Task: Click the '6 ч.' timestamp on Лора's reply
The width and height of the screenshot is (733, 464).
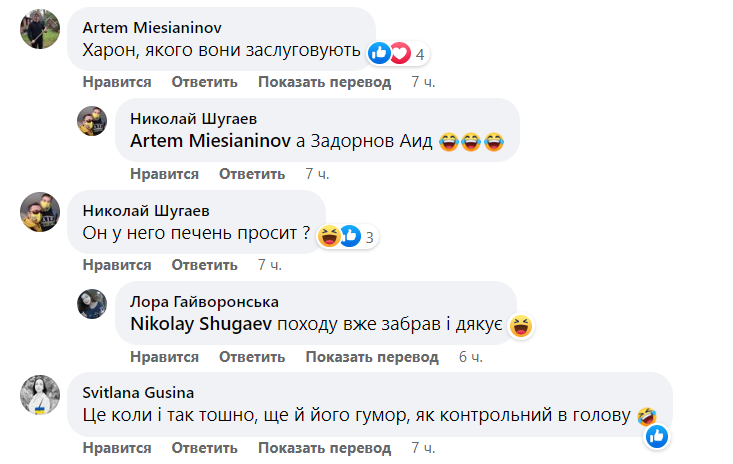Action: tap(471, 357)
